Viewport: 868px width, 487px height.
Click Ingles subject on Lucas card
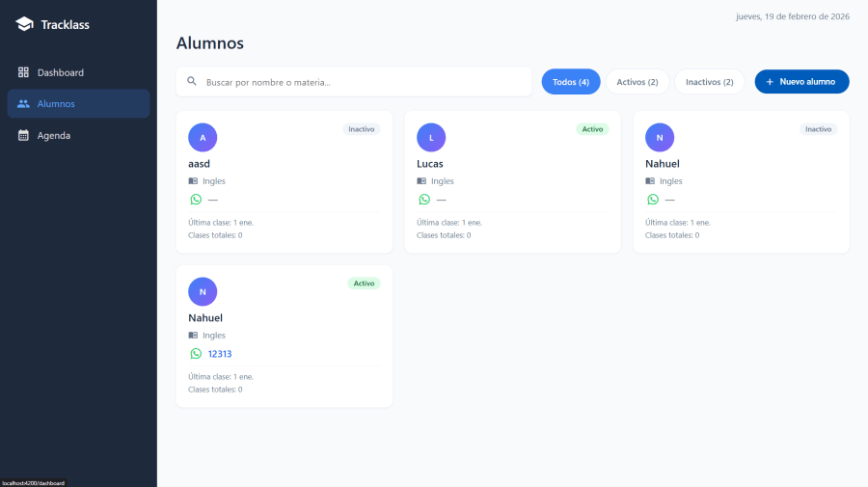pyautogui.click(x=443, y=181)
